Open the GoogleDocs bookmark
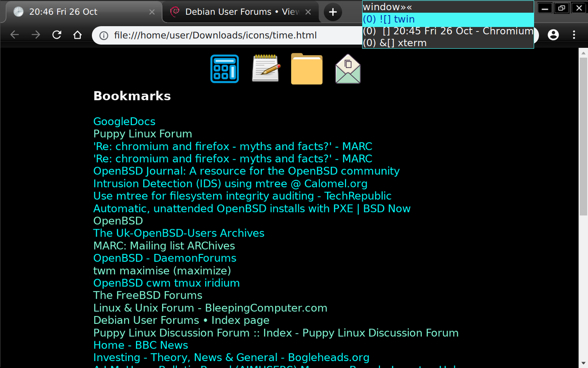 tap(124, 121)
